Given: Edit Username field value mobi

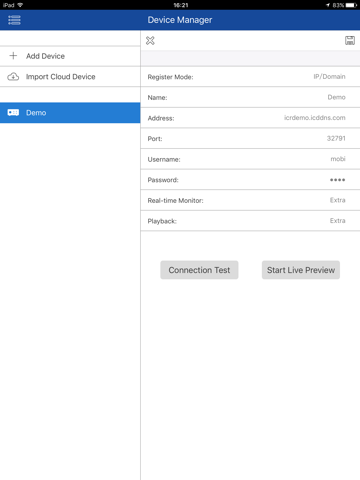Looking at the screenshot, I should (x=338, y=159).
